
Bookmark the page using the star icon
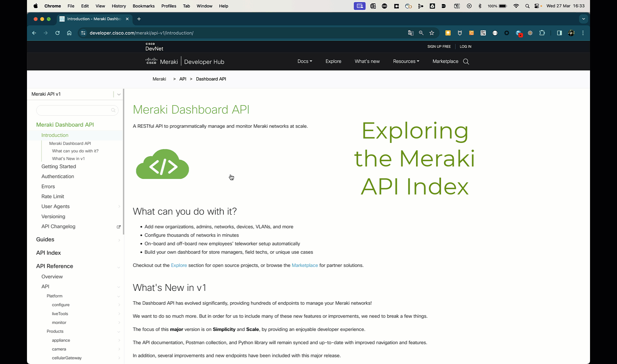point(432,33)
